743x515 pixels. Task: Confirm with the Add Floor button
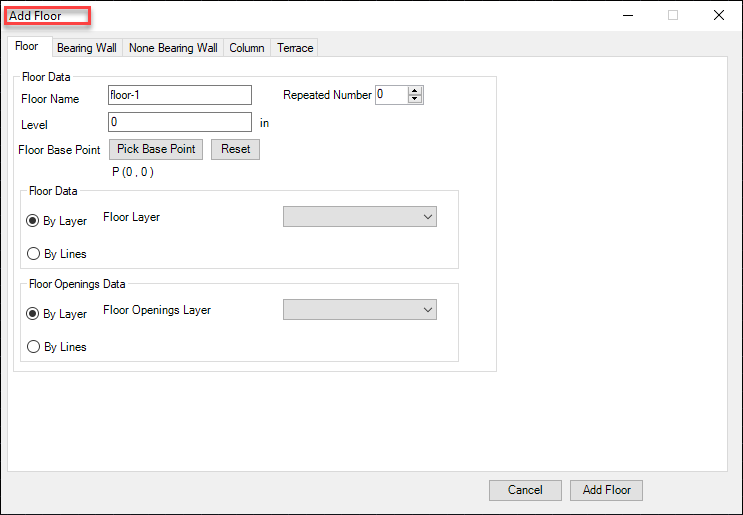607,490
